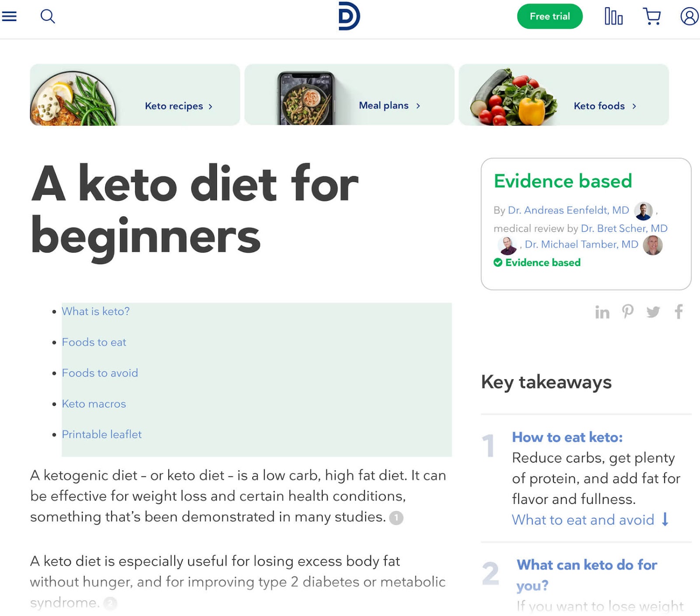Share the article on Pinterest
Viewport: 700px width, 616px height.
(628, 312)
